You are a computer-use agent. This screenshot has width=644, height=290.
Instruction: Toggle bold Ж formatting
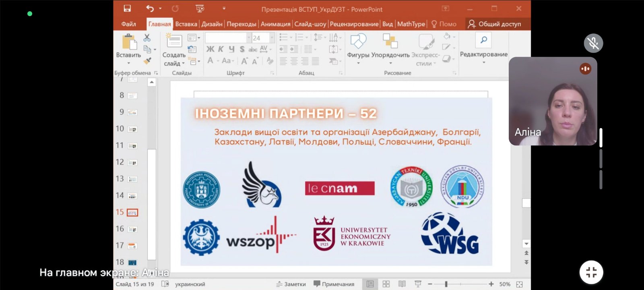210,49
